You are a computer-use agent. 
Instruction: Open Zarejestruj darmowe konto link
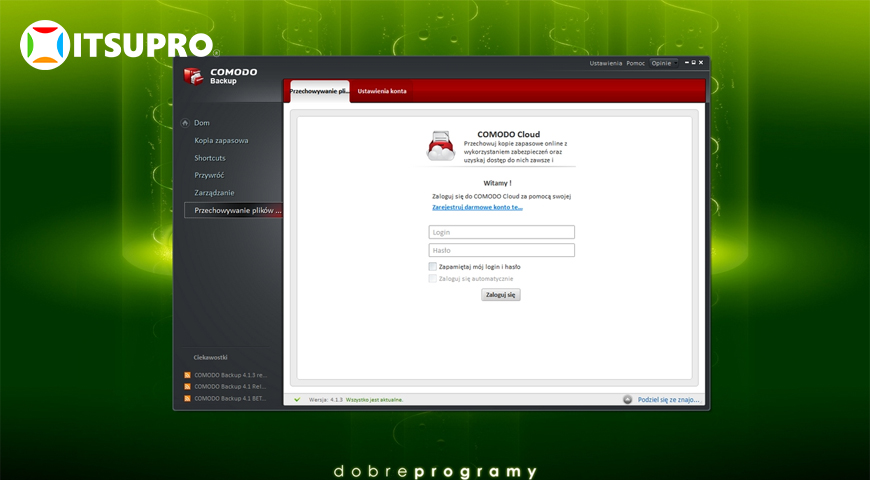coord(477,207)
